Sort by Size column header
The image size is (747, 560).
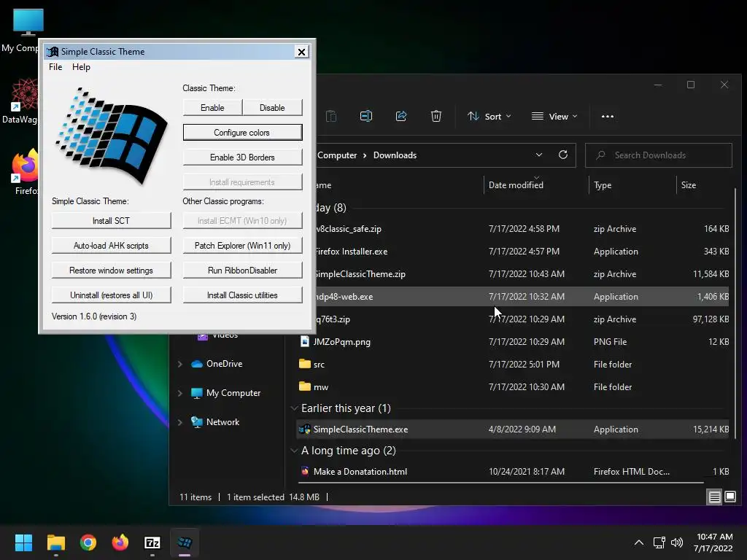tap(689, 184)
